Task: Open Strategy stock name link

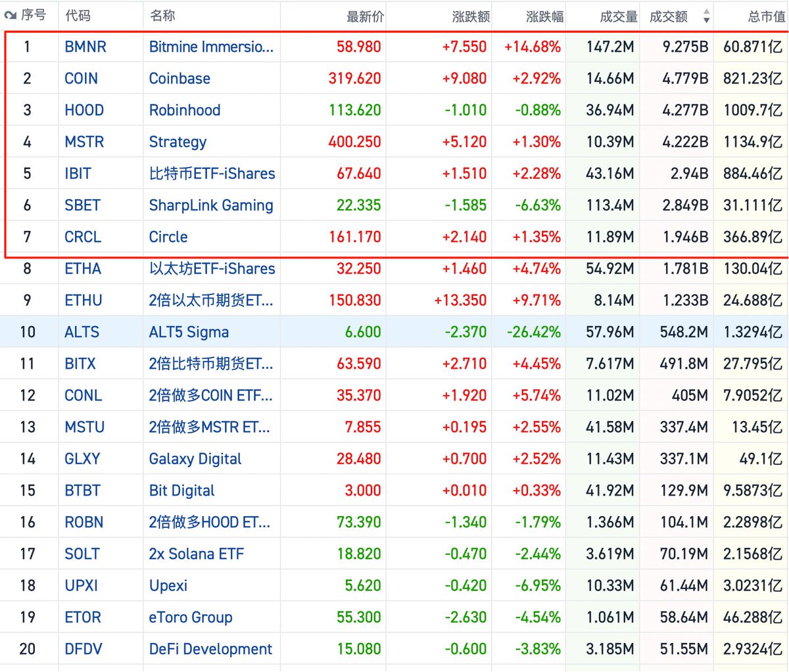Action: (x=178, y=142)
